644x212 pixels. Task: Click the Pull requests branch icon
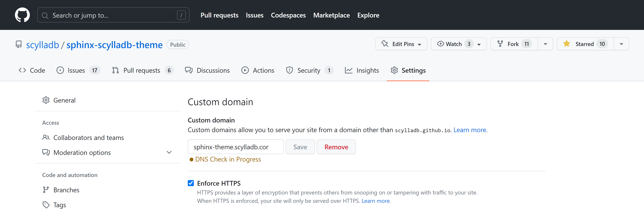(x=115, y=70)
